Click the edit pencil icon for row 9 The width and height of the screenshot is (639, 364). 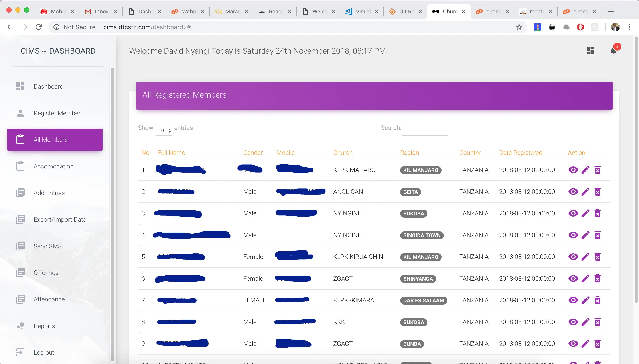click(x=586, y=344)
